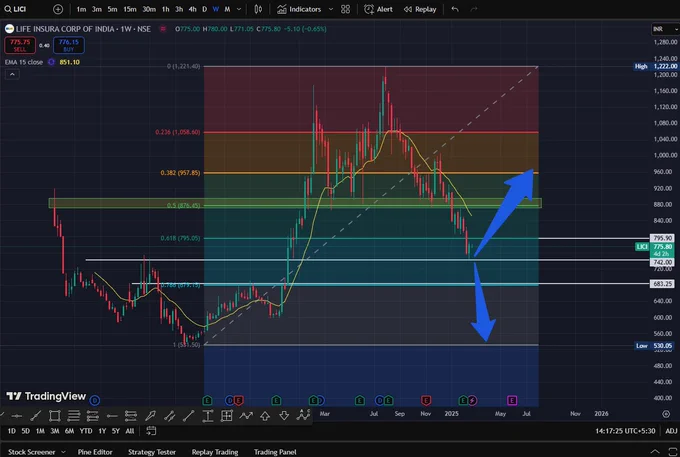Open the Indicators dialog

(299, 9)
